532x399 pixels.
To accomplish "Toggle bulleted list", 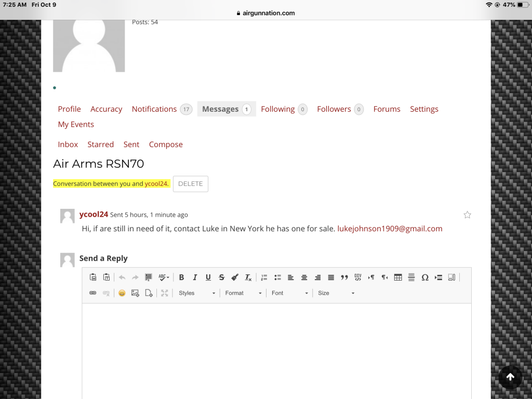I will (x=277, y=277).
